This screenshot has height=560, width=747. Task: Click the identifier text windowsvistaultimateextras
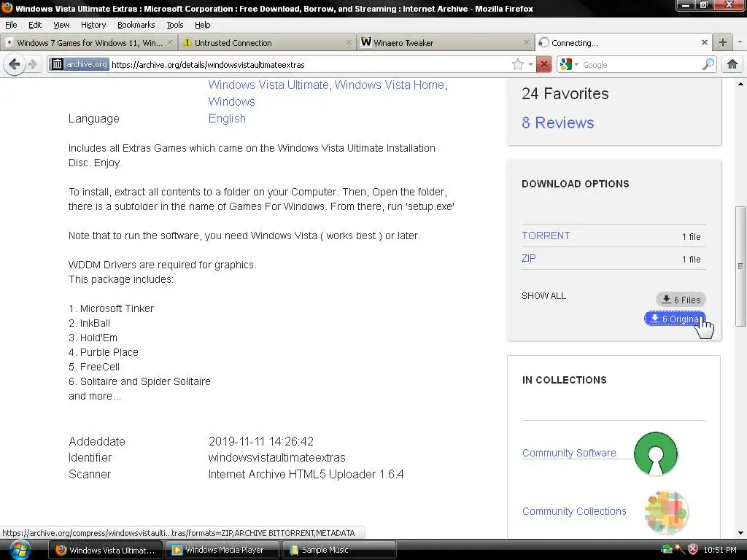(x=276, y=458)
